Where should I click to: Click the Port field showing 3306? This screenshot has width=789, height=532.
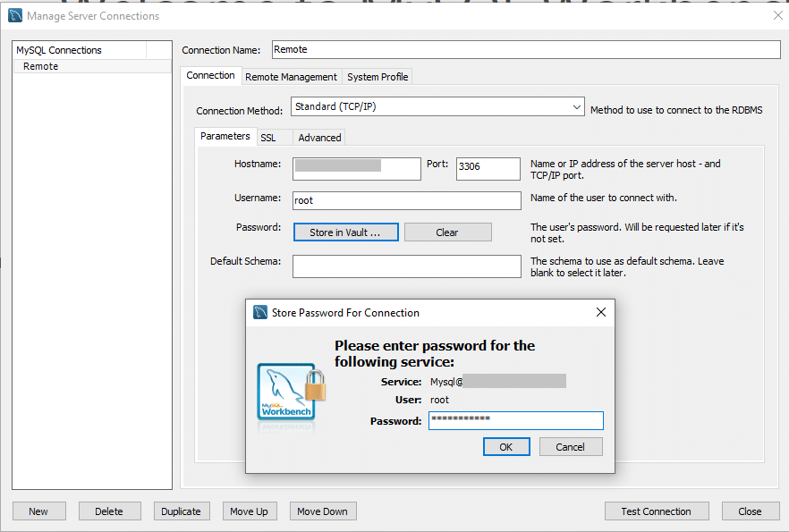point(488,168)
